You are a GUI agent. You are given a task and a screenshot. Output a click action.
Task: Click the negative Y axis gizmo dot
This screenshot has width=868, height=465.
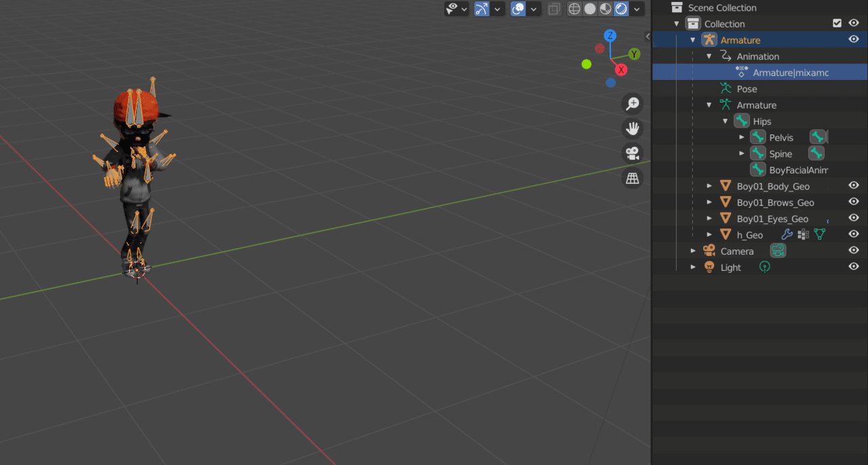587,64
